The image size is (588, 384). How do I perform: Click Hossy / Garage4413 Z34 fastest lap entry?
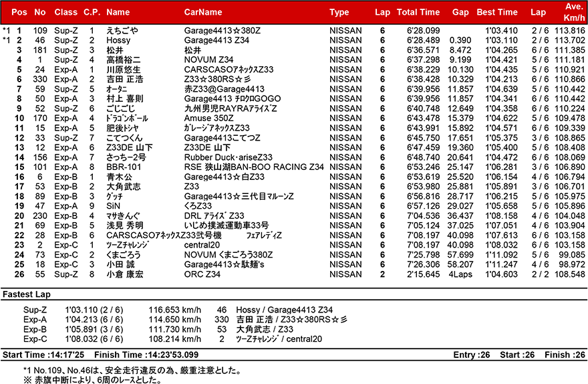284,310
